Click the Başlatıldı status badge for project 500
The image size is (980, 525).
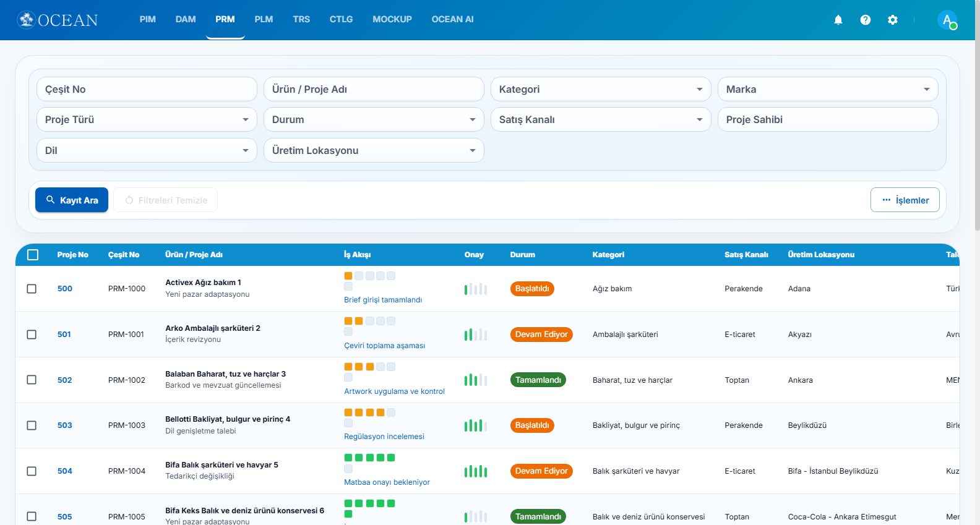point(532,289)
